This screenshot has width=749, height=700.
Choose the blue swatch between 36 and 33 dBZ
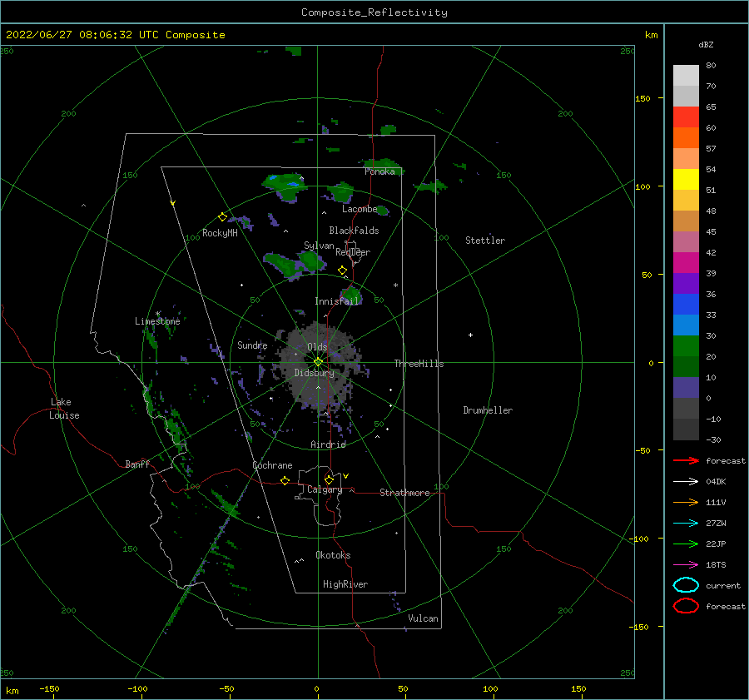686,305
